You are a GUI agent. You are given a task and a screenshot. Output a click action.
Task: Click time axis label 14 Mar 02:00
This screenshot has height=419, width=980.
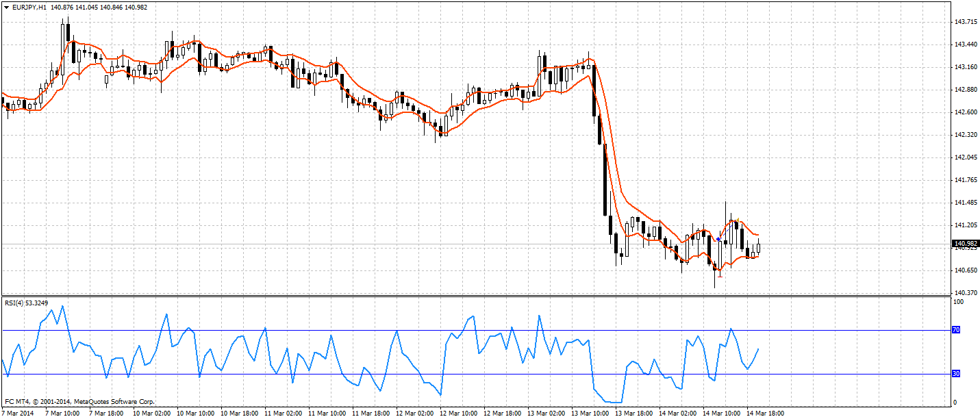click(677, 414)
